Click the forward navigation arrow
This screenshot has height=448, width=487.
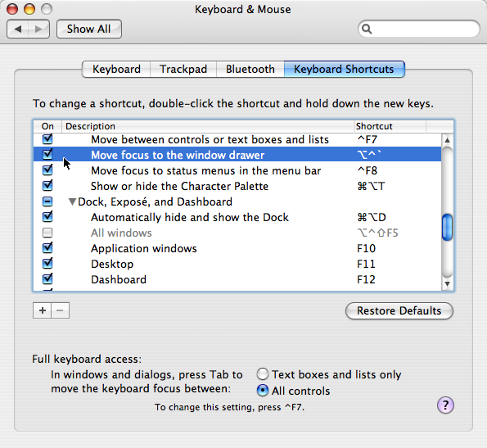(38, 29)
